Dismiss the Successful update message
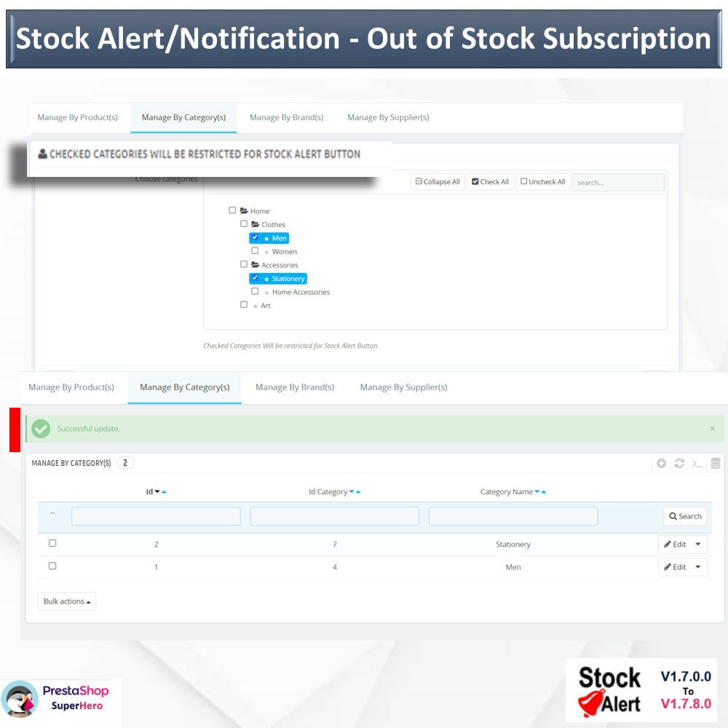This screenshot has height=728, width=728. click(x=712, y=429)
